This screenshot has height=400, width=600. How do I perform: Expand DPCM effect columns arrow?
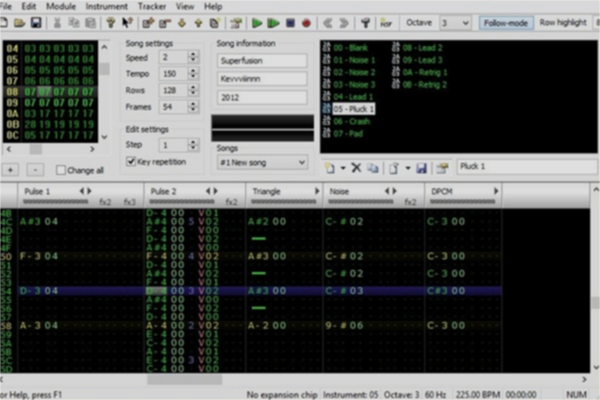[x=496, y=191]
